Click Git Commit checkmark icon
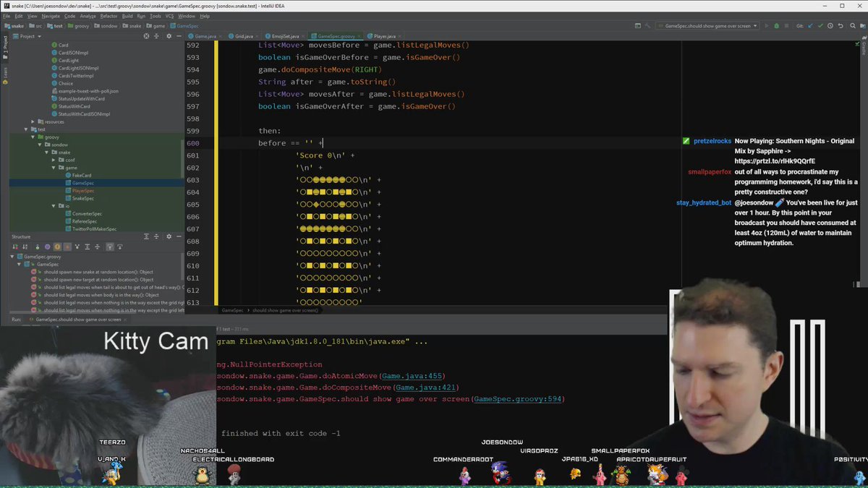This screenshot has width=868, height=488. (x=820, y=26)
